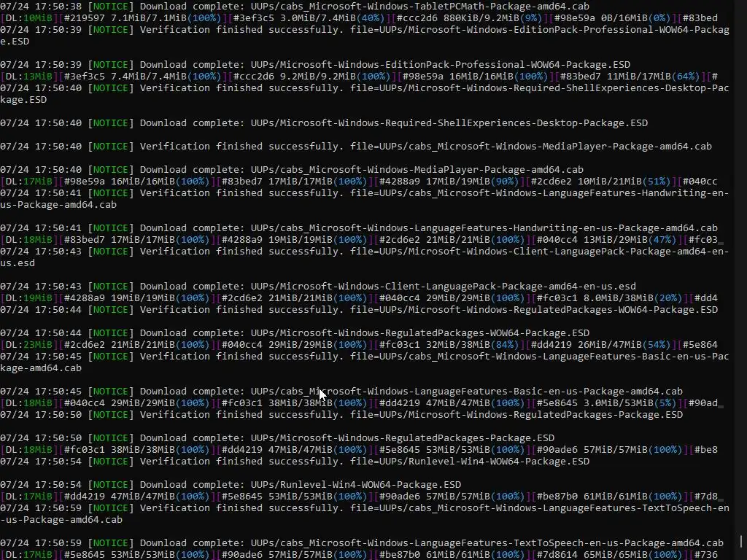Click verification line for LanguageFeatures-TextToSpeech-en-us package
747x560 pixels.
365,514
